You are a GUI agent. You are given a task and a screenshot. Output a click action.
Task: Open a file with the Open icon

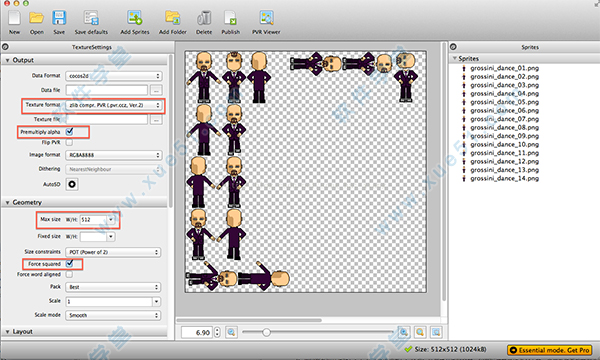37,18
